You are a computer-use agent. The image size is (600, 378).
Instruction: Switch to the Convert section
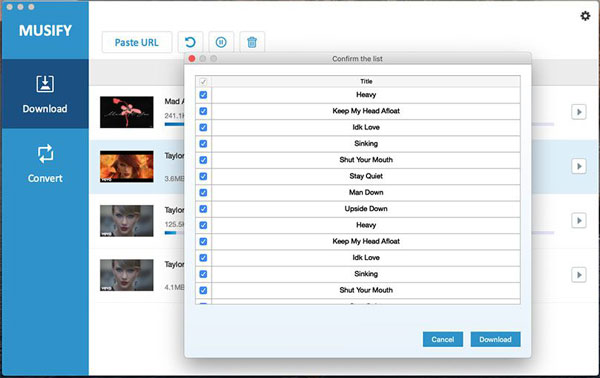coord(45,163)
